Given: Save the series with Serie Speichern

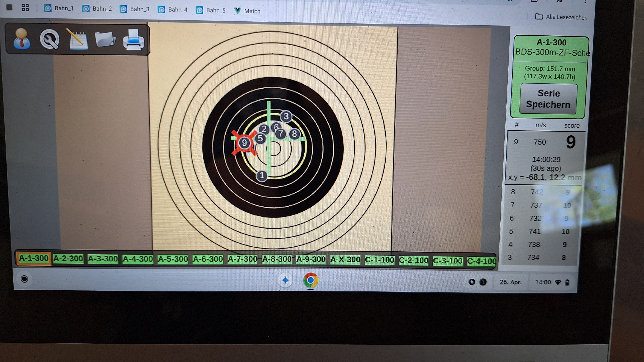Looking at the screenshot, I should 548,99.
